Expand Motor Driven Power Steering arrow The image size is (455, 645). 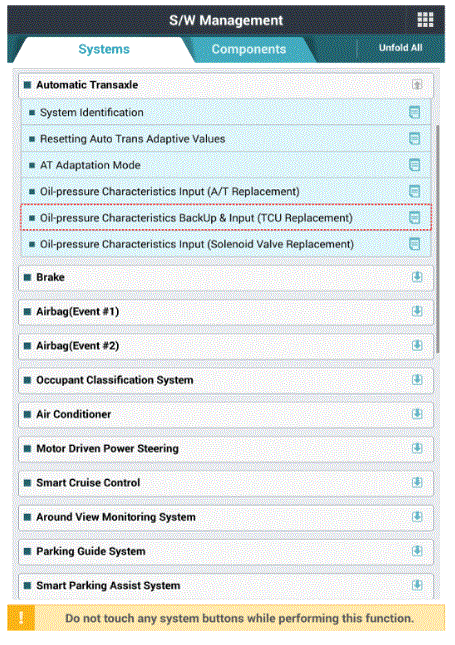click(417, 448)
